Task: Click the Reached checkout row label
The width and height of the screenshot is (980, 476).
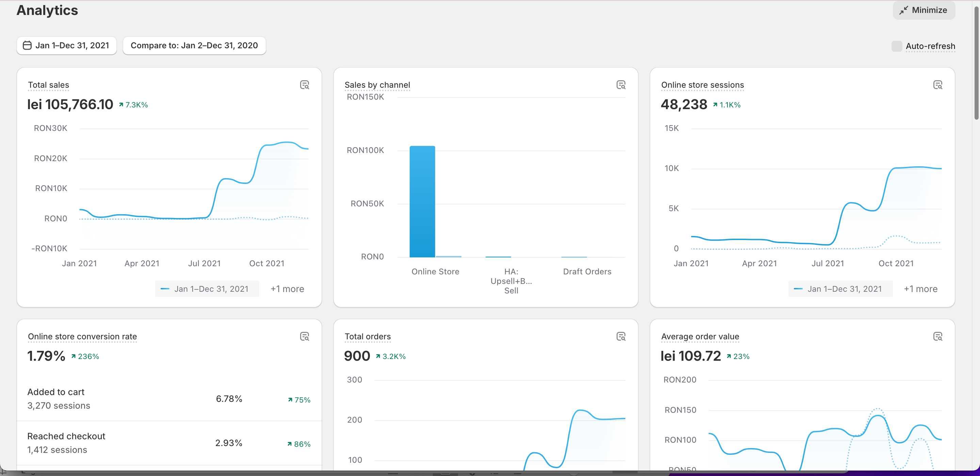Action: [66, 436]
